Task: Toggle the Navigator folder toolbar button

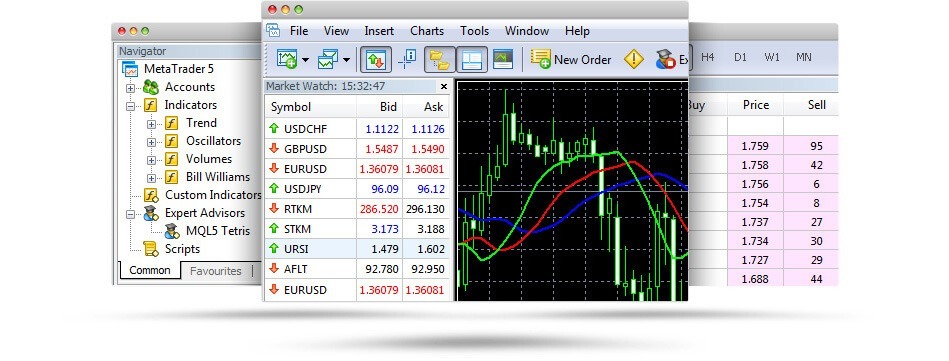Action: (x=439, y=59)
